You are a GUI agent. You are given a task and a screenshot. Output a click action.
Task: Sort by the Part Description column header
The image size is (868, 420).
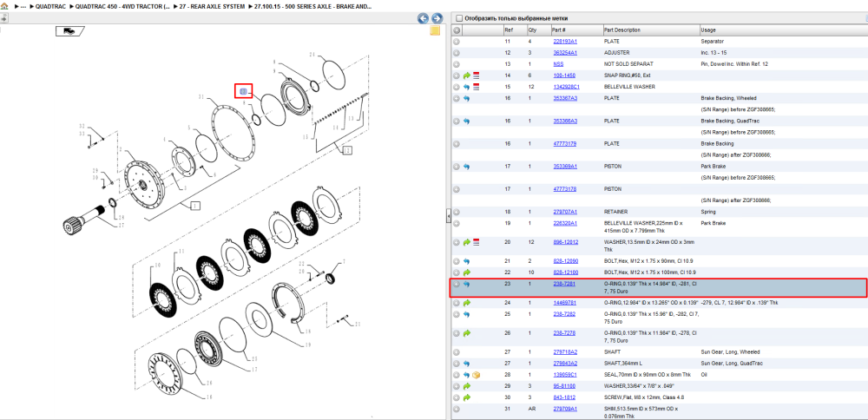pyautogui.click(x=650, y=30)
